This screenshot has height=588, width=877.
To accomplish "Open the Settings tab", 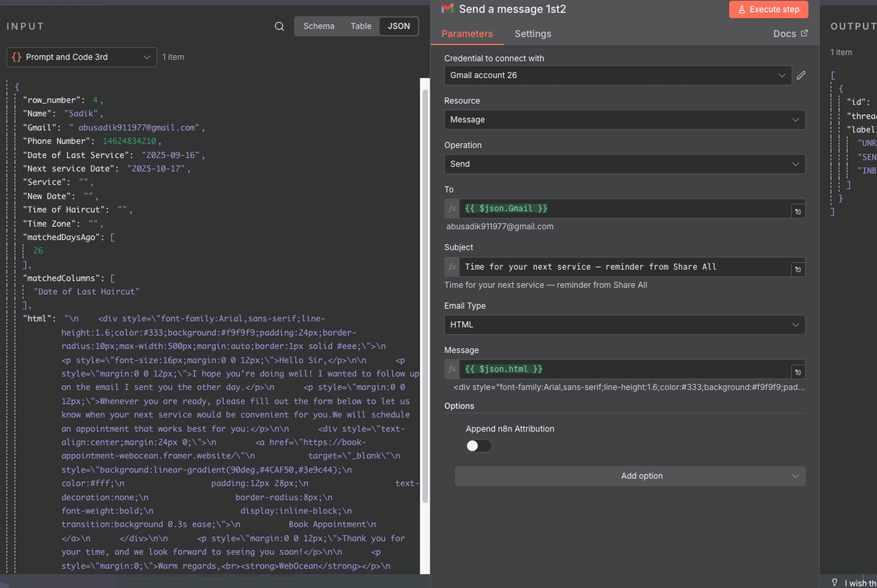I will click(x=532, y=34).
